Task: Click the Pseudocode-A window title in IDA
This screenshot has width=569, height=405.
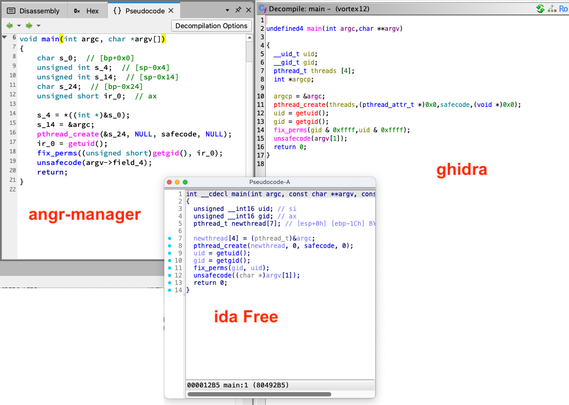Action: point(270,182)
